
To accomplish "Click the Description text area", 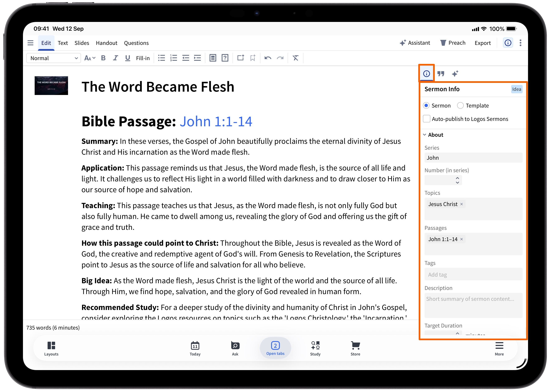I will pyautogui.click(x=473, y=306).
